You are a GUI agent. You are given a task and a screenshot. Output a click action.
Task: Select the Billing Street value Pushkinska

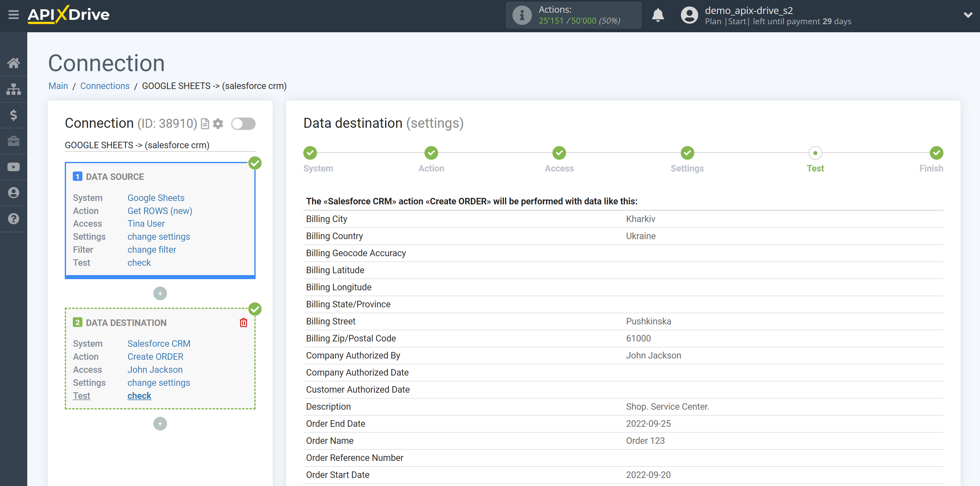[649, 321]
